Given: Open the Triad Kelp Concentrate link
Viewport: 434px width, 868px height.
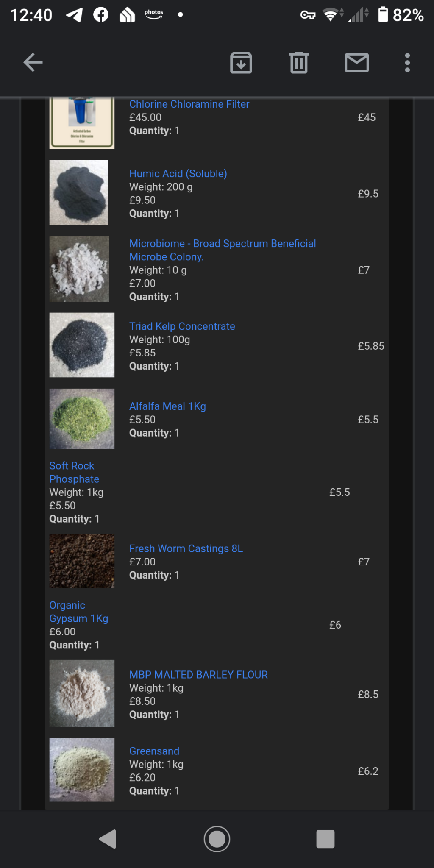Looking at the screenshot, I should point(182,326).
